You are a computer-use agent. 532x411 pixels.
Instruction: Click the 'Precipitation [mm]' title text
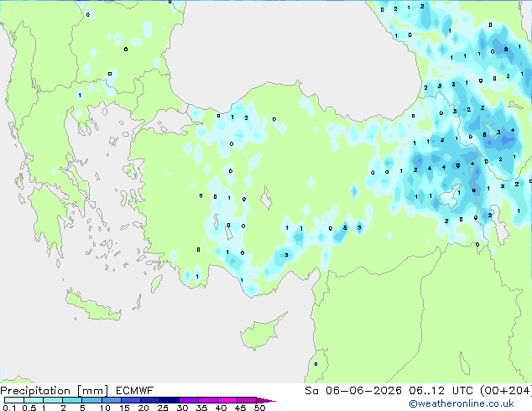55,391
